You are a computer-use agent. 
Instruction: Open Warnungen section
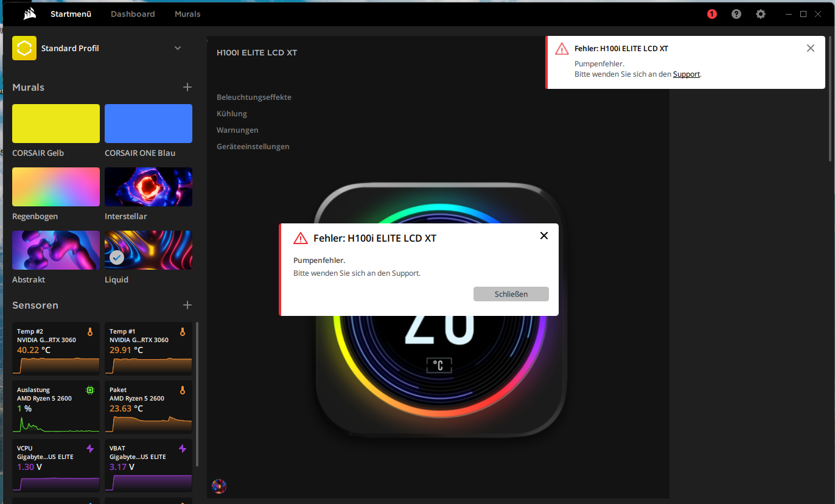[x=237, y=130]
